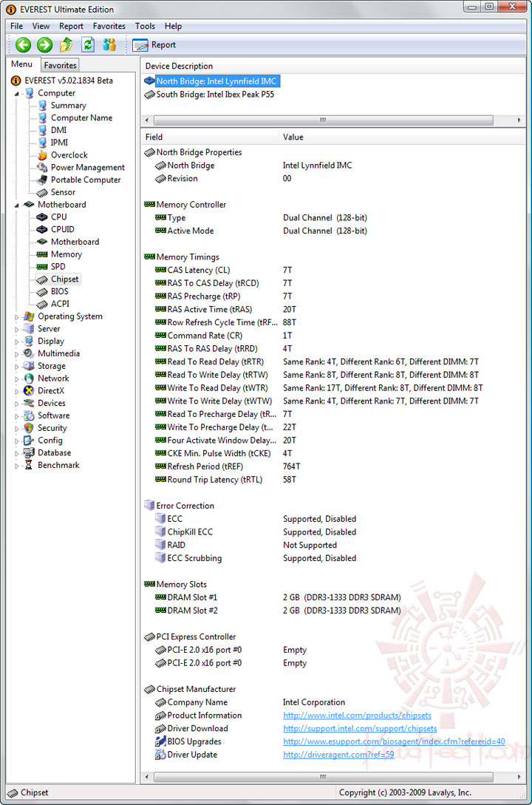Collapse the Computer tree node
This screenshot has height=805, width=532.
16,93
